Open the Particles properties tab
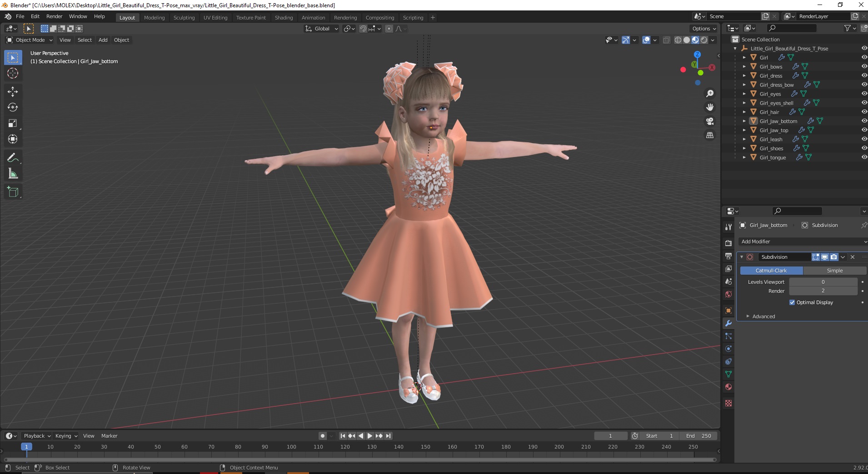 click(x=728, y=336)
